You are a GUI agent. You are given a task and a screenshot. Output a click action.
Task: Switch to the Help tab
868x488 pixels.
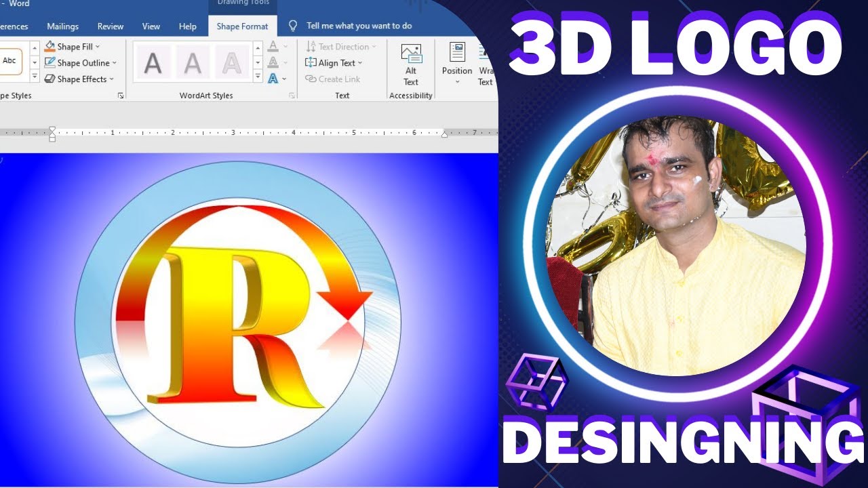[x=188, y=26]
